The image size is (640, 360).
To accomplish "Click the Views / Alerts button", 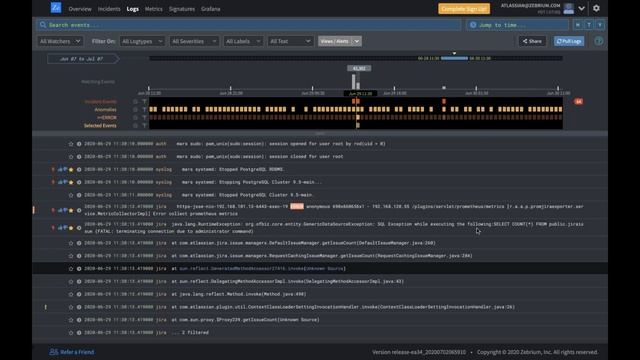I will coord(335,41).
